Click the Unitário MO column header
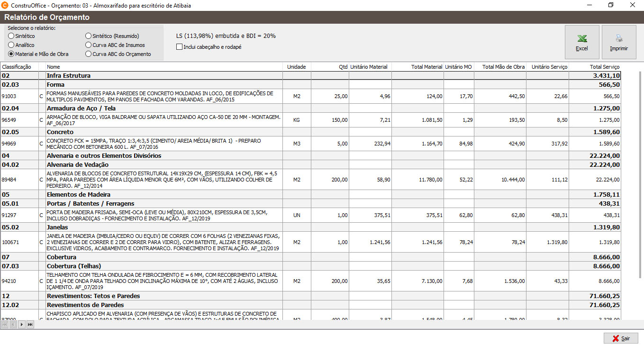Image resolution: width=644 pixels, height=345 pixels. click(459, 67)
